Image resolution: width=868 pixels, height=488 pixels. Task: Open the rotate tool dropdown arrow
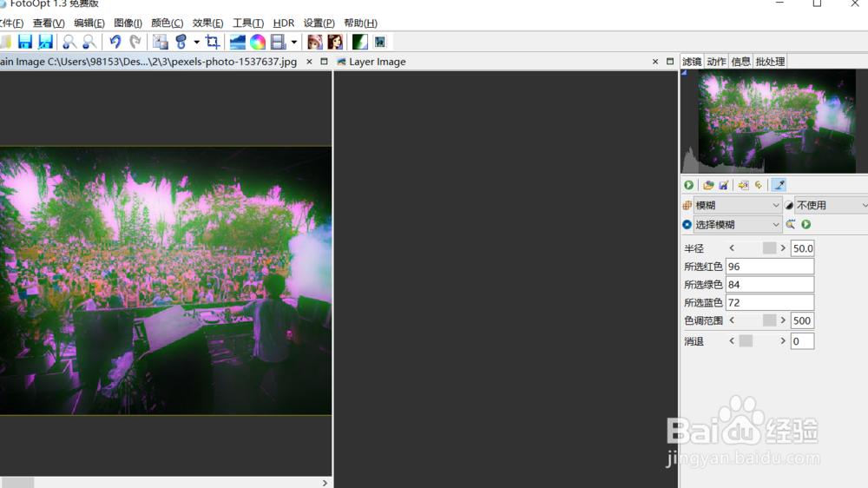point(196,42)
